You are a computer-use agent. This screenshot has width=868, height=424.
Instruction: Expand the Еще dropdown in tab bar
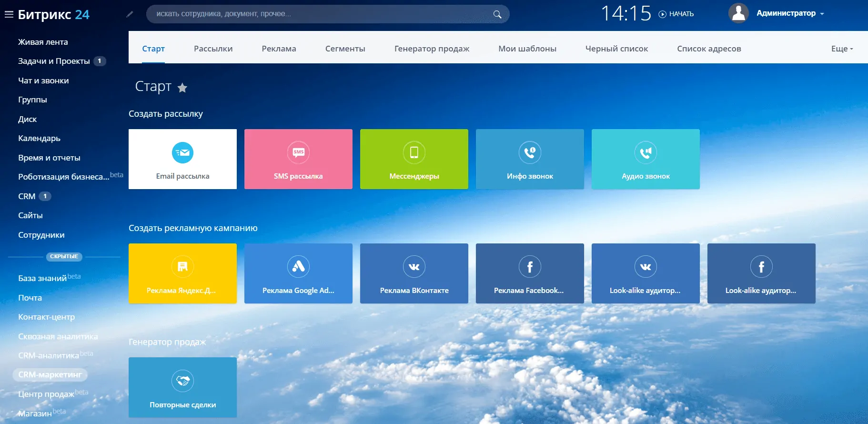(842, 49)
